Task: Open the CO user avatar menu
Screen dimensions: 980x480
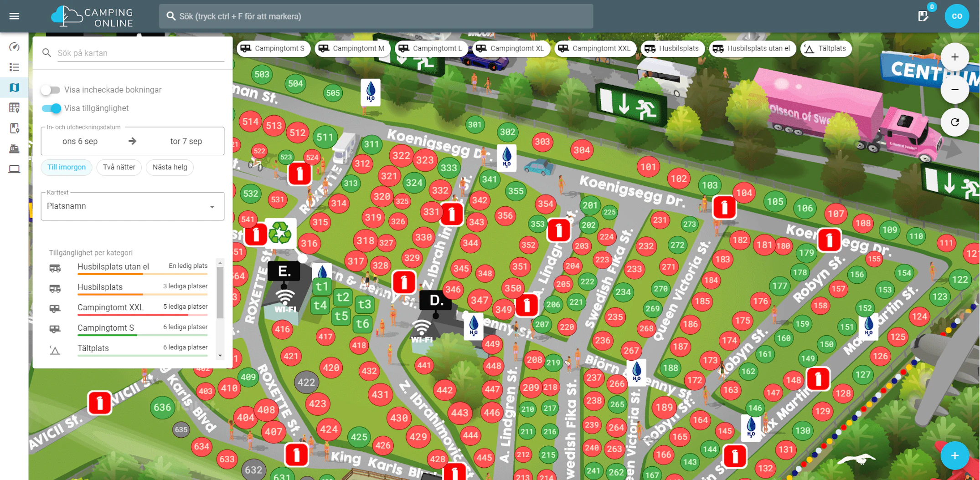Action: point(957,16)
